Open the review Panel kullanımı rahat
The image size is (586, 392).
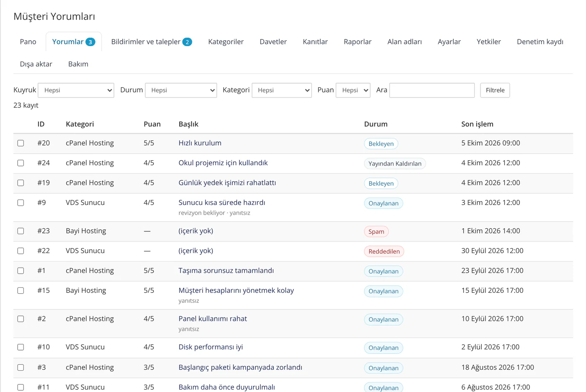(213, 319)
